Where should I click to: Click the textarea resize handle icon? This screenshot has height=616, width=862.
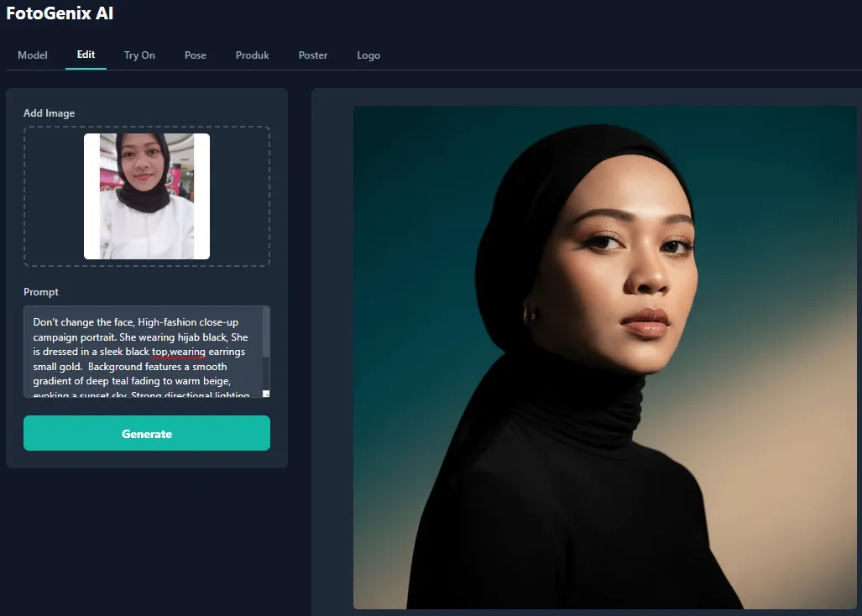265,392
